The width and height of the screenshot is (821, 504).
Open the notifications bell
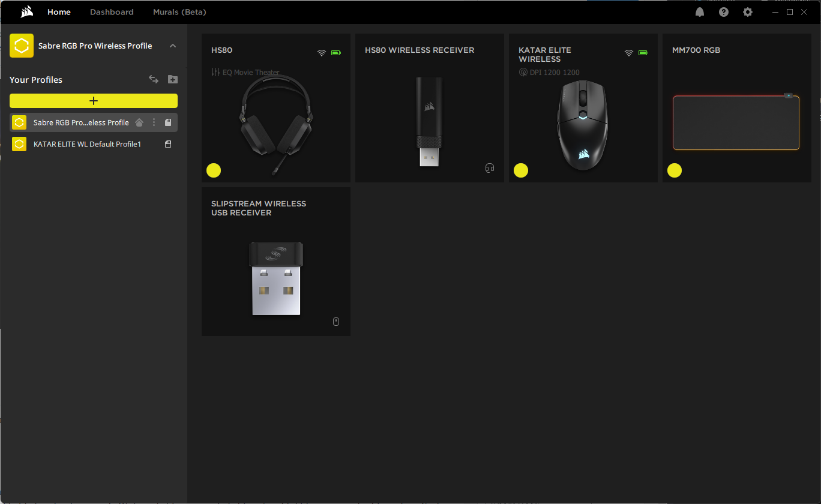pos(700,12)
